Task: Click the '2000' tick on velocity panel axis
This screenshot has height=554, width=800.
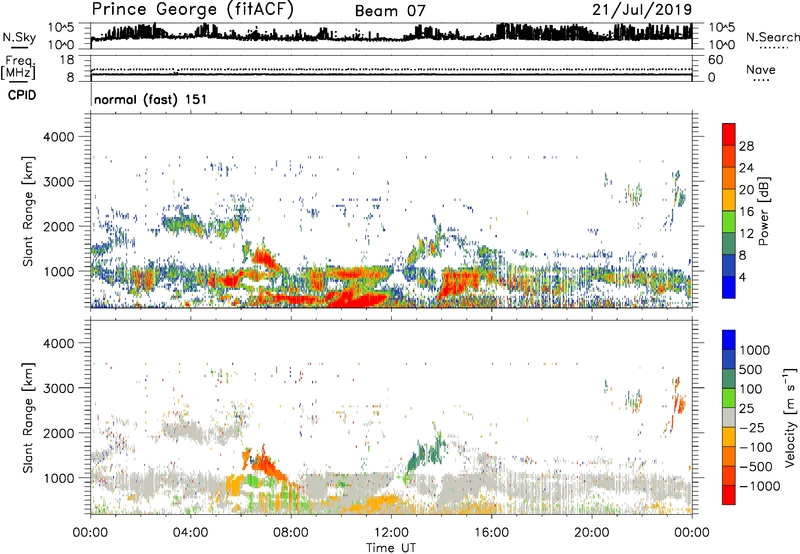Action: click(x=58, y=433)
